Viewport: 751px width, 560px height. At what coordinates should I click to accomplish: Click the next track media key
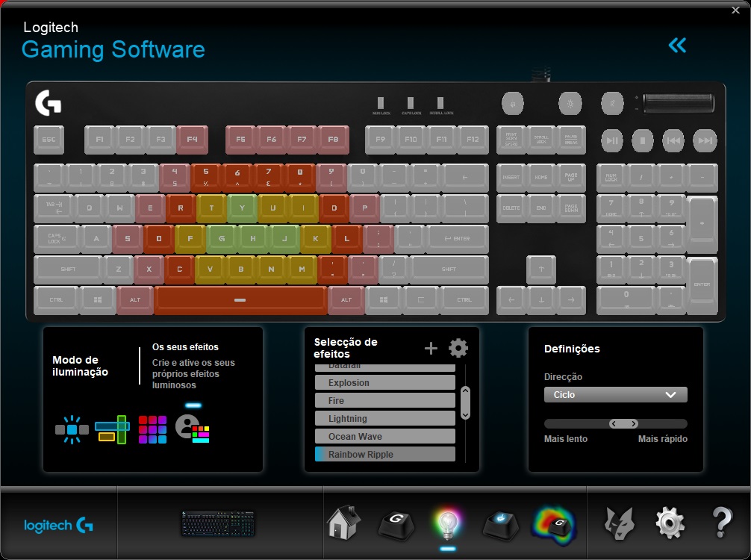pos(705,140)
